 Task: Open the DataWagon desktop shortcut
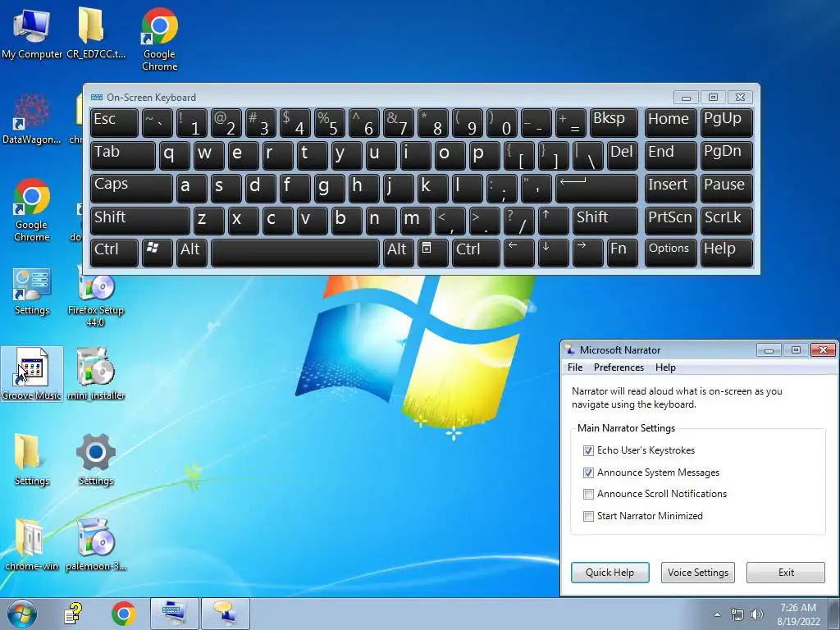point(32,119)
